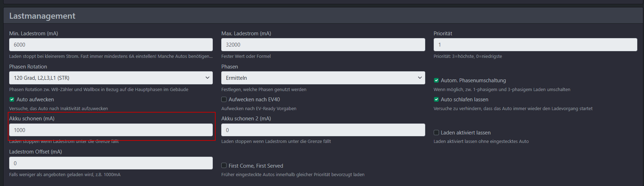
Task: Click the "Ladestrom Offset (mA)" label text
Action: pos(36,152)
